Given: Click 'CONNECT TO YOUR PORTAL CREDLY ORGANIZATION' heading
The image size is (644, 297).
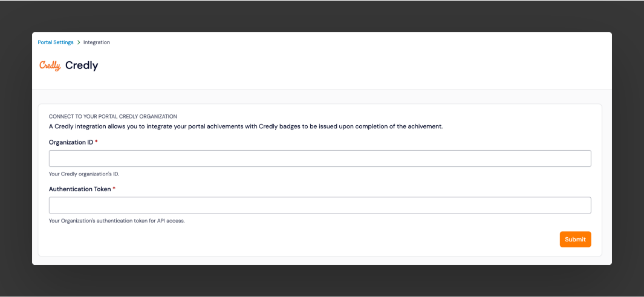Looking at the screenshot, I should coord(113,117).
